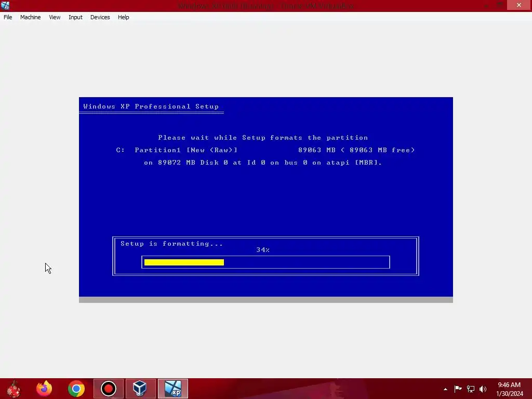This screenshot has height=399, width=532.
Task: Launch Google Chrome from the taskbar
Action: point(76,389)
